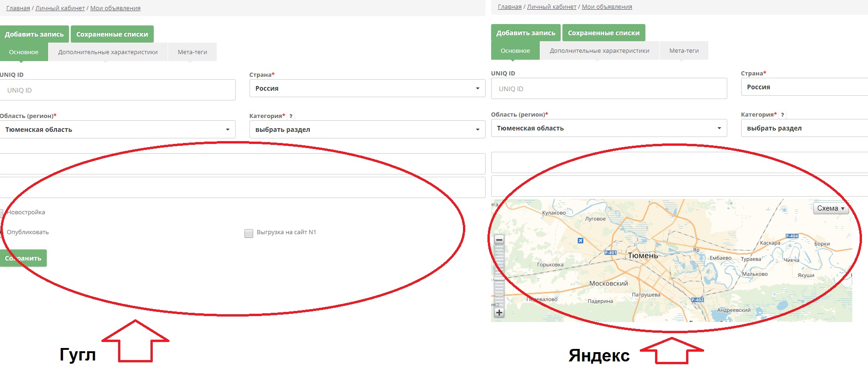Open the Страна dropdown in the form with map

805,87
